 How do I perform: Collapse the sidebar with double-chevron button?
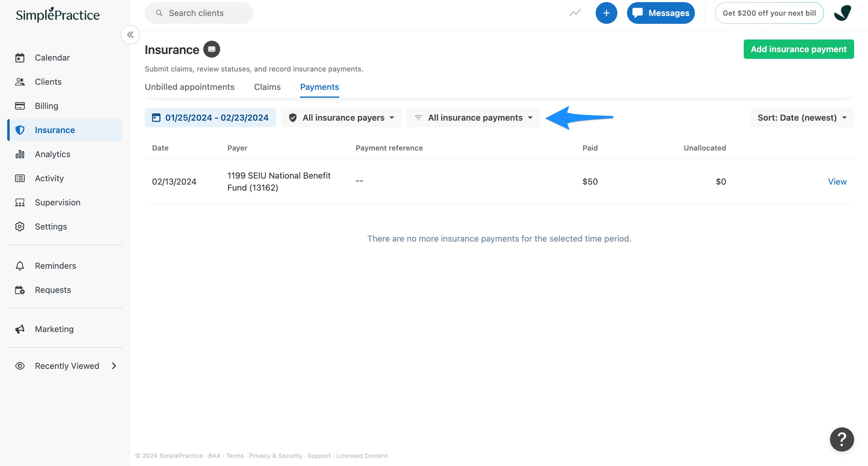(130, 35)
